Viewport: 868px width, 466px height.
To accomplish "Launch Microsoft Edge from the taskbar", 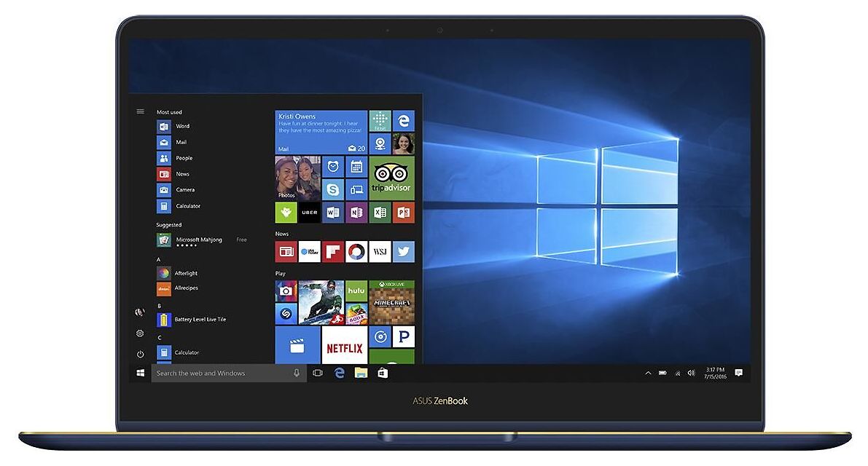I will click(x=340, y=373).
